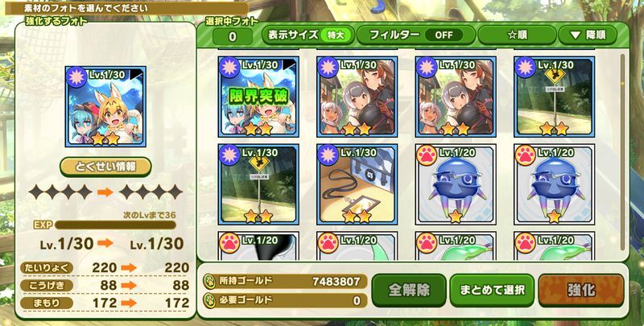Click the paw icon beside 必要ゴールド
The image size is (644, 326).
tap(209, 300)
